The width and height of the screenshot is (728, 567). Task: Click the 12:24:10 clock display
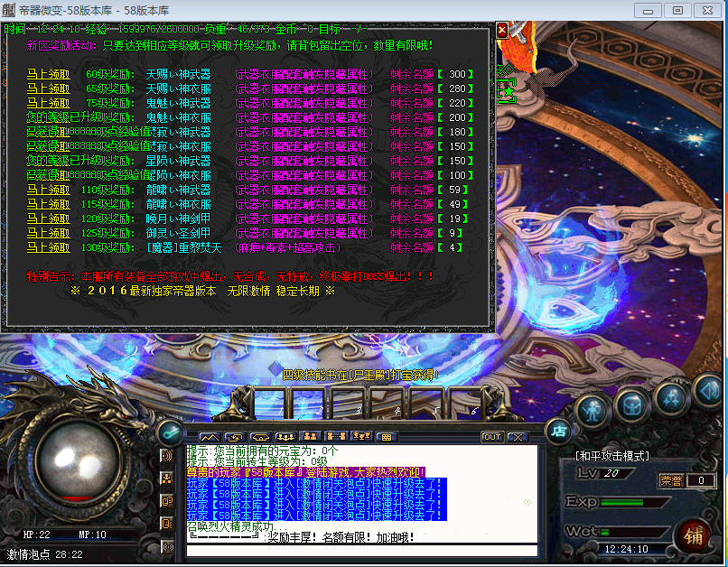point(626,549)
